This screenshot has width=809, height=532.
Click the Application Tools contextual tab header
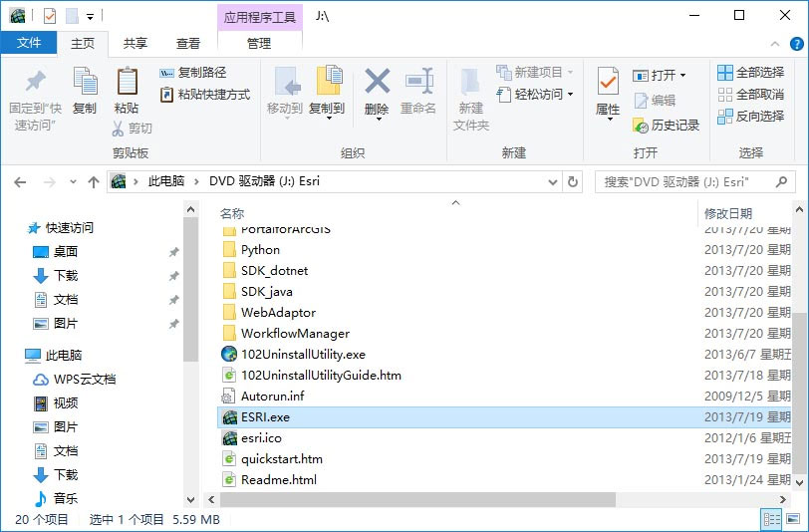pos(259,17)
